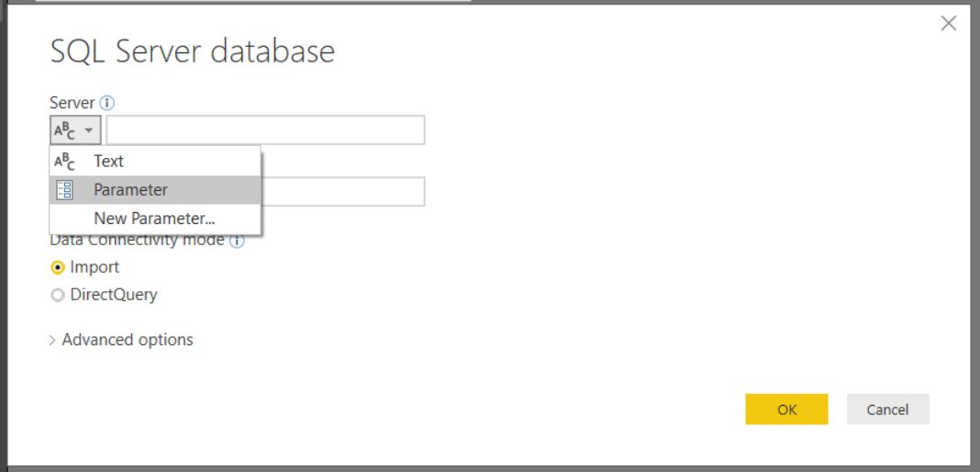Viewport: 980px width, 472px height.
Task: Click inside the Server text field
Action: click(x=264, y=130)
